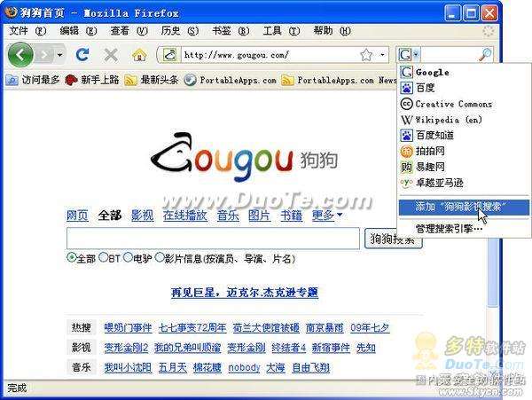Bookmark this page with the star icon
Screen dimensions: 532x400
coord(366,55)
